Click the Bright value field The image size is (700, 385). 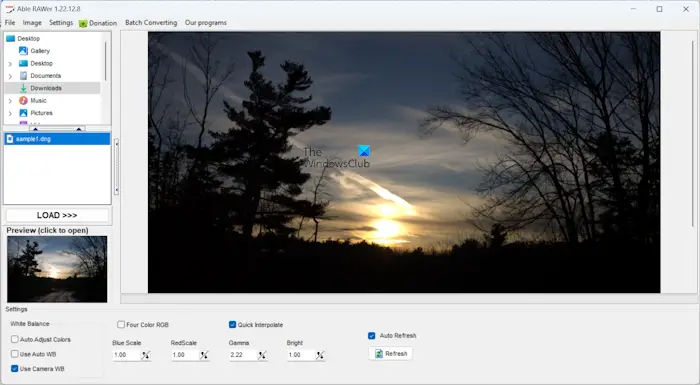(x=301, y=355)
